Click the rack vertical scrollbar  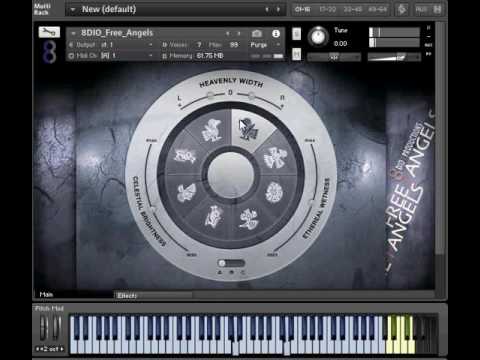pyautogui.click(x=441, y=138)
